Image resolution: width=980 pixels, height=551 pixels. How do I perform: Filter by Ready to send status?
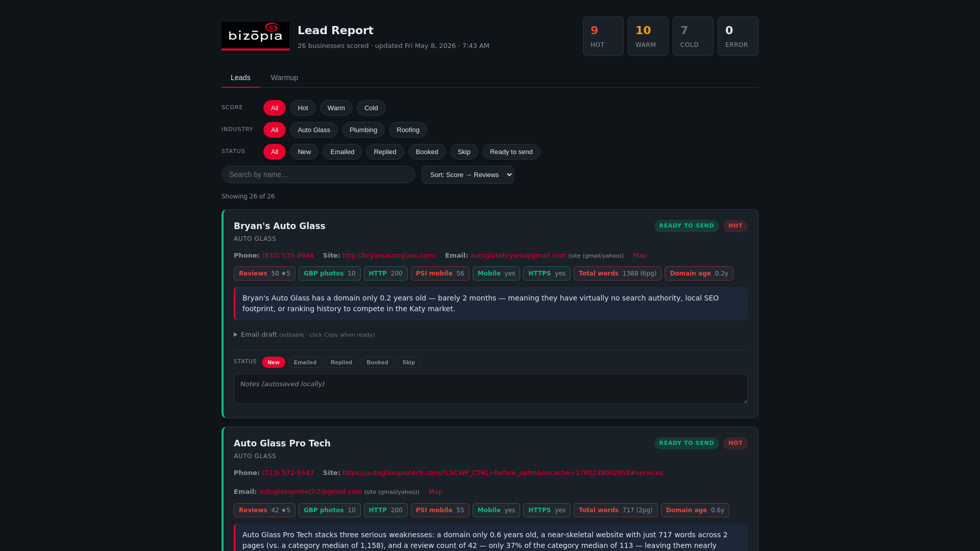point(511,152)
